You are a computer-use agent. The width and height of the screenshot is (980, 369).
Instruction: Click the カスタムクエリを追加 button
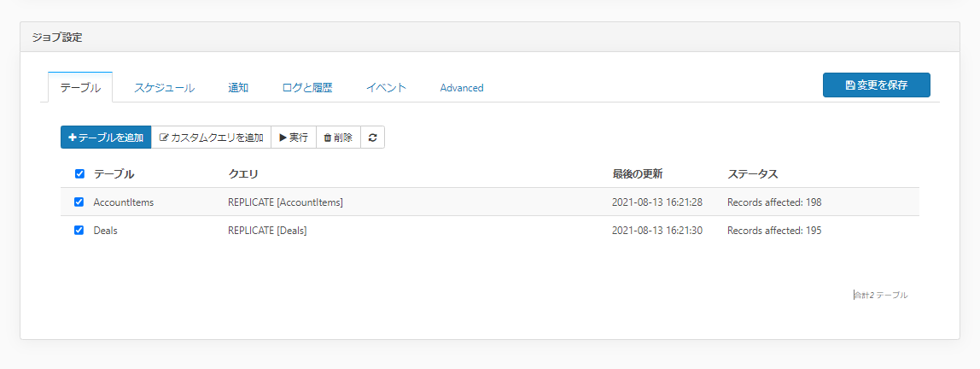pyautogui.click(x=211, y=138)
